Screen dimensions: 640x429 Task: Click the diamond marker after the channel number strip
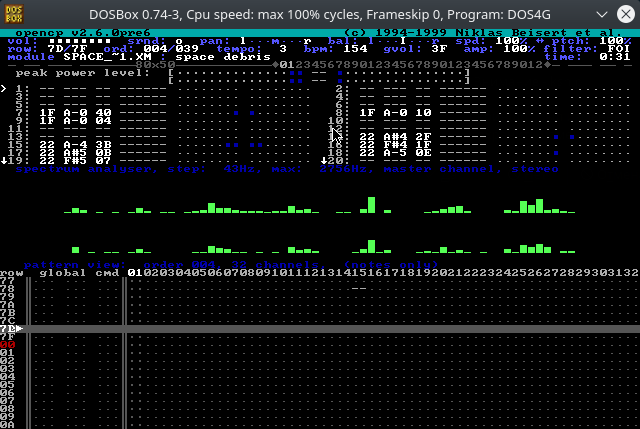click(x=547, y=64)
